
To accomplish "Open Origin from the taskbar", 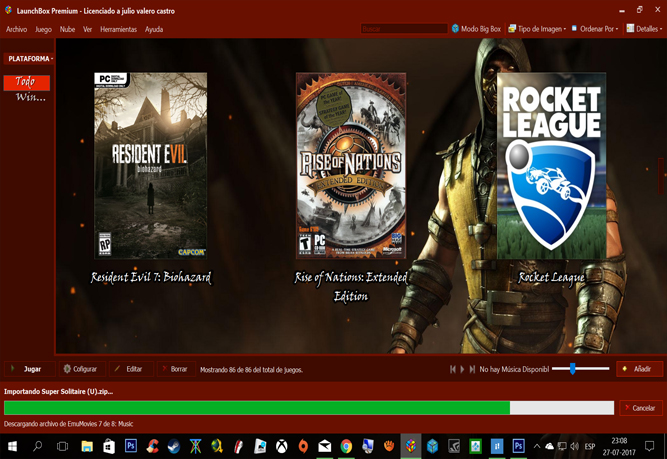I will [303, 446].
